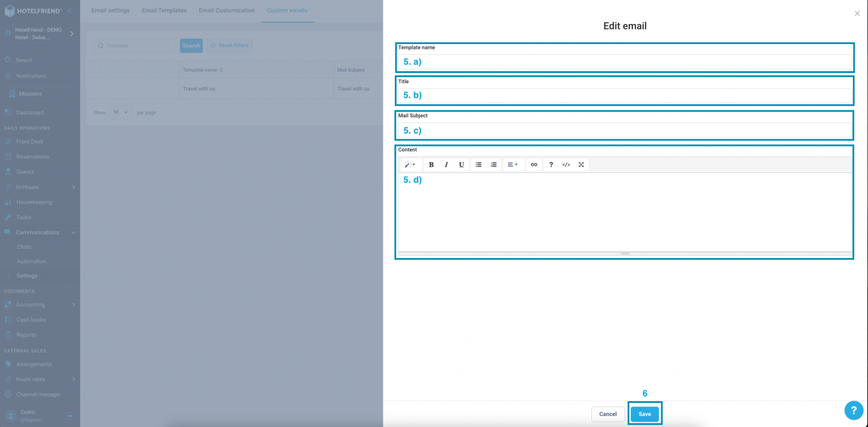Insert a hyperlink with link icon

pos(534,165)
